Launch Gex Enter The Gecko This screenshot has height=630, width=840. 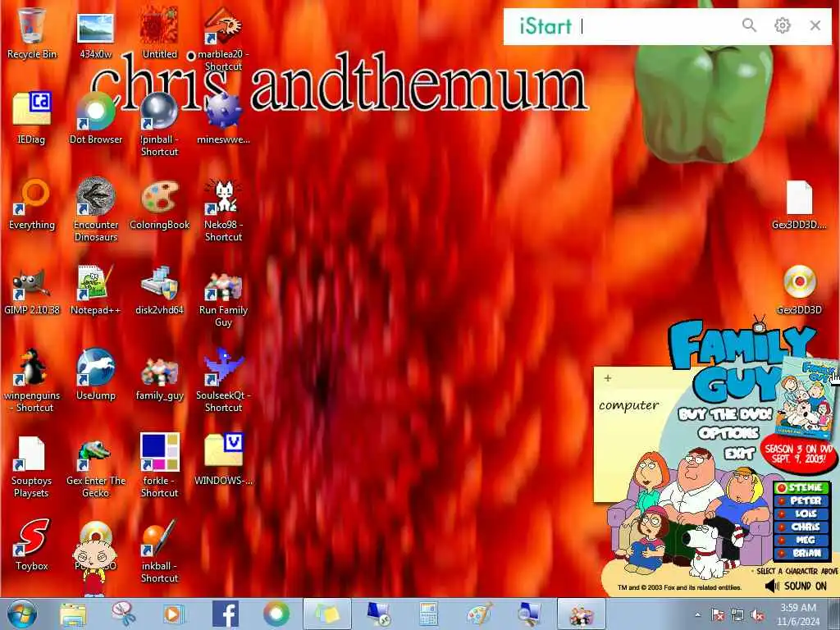coord(95,465)
